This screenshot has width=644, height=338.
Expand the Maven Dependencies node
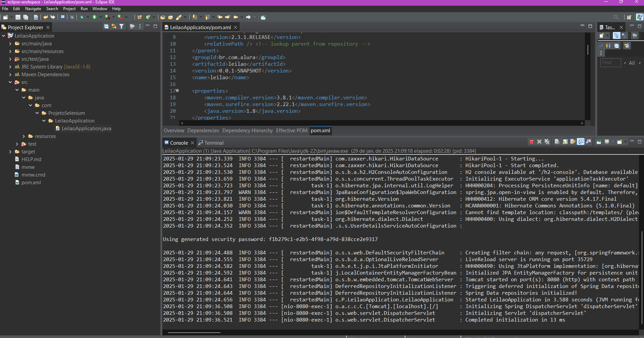click(10, 75)
